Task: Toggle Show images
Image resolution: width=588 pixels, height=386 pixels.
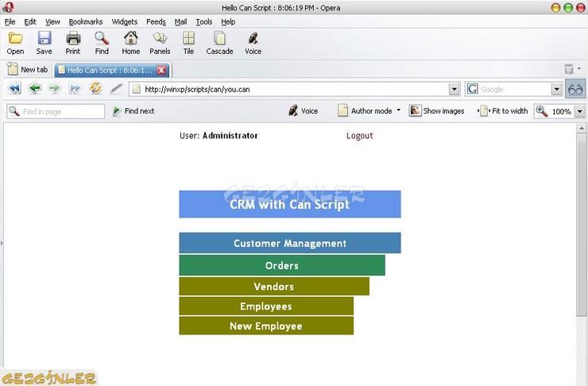Action: (x=436, y=111)
